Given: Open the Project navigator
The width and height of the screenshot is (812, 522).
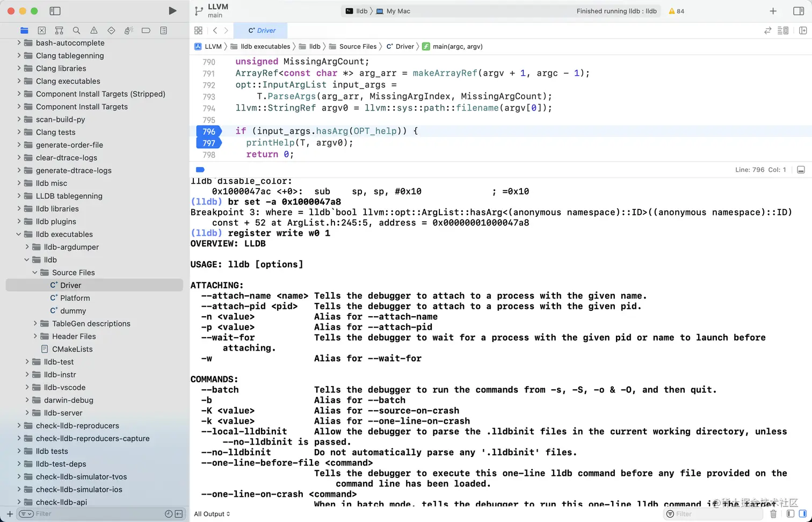Looking at the screenshot, I should [24, 31].
